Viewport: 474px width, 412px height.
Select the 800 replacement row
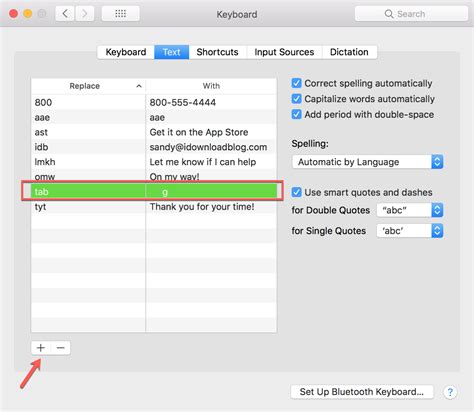[x=154, y=102]
